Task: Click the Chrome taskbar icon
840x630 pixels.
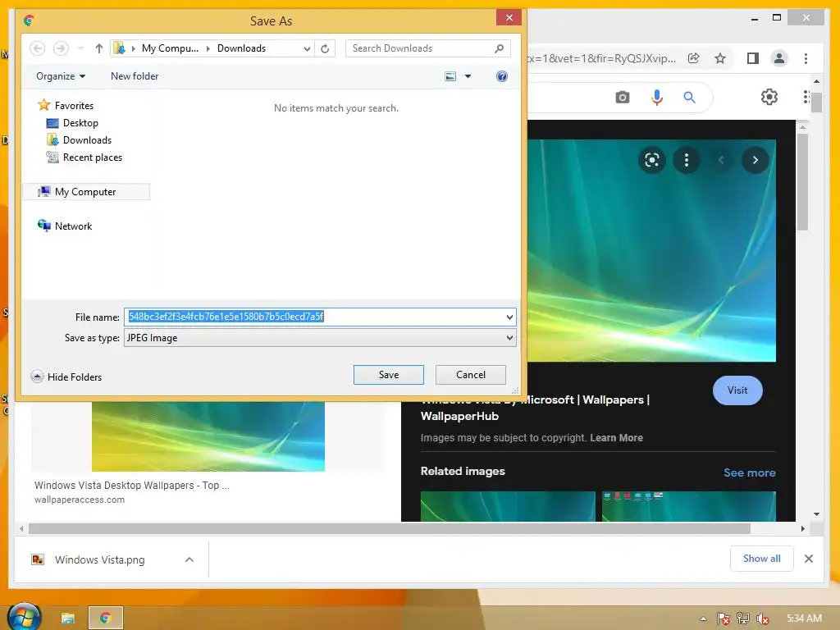Action: pyautogui.click(x=106, y=619)
